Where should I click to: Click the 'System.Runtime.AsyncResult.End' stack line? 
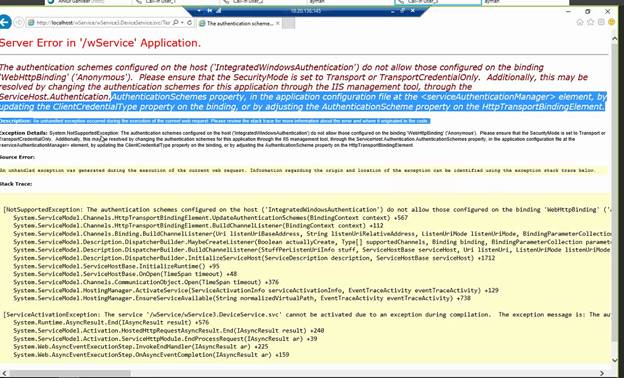[111, 323]
